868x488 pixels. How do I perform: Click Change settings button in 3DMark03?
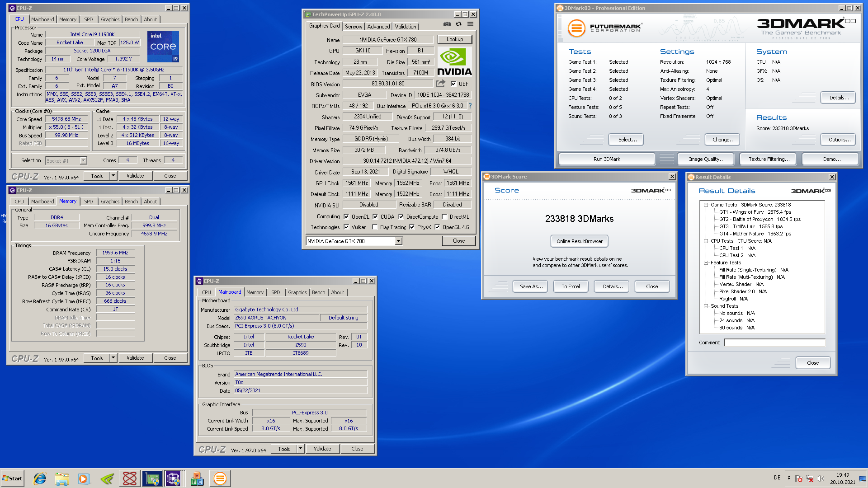[x=722, y=140]
